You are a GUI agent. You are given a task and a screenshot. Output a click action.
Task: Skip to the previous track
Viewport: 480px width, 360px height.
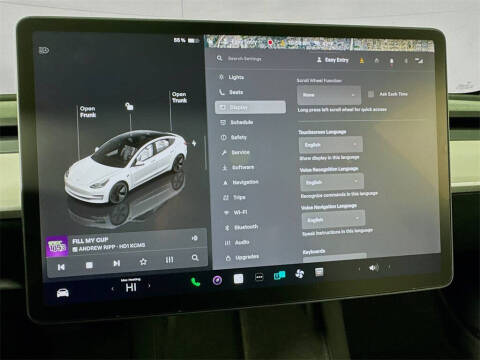(x=61, y=267)
